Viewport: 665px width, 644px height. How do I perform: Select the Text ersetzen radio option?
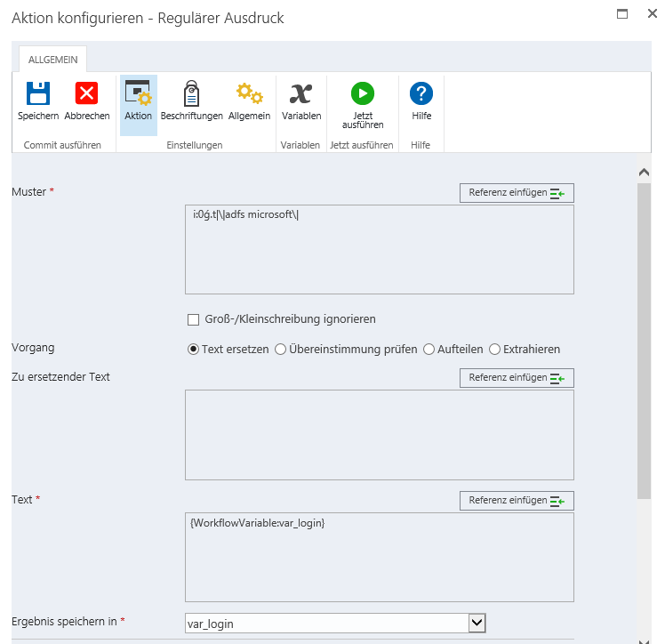coord(193,350)
